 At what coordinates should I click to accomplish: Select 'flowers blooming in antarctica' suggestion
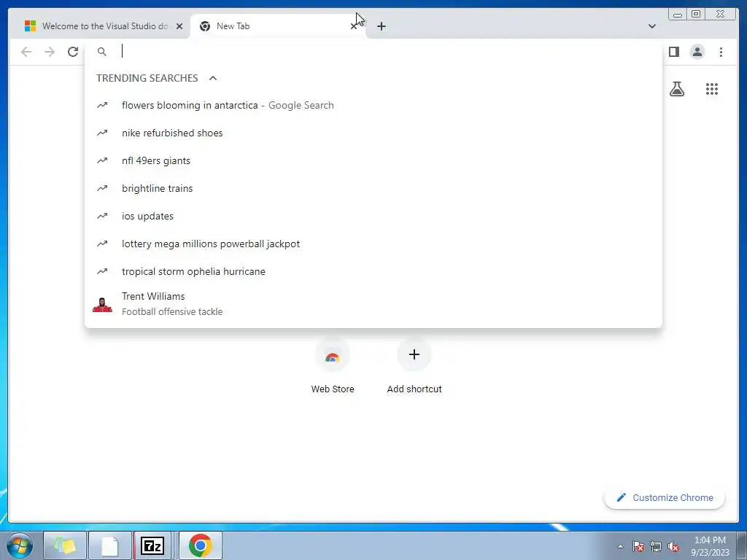pos(373,105)
